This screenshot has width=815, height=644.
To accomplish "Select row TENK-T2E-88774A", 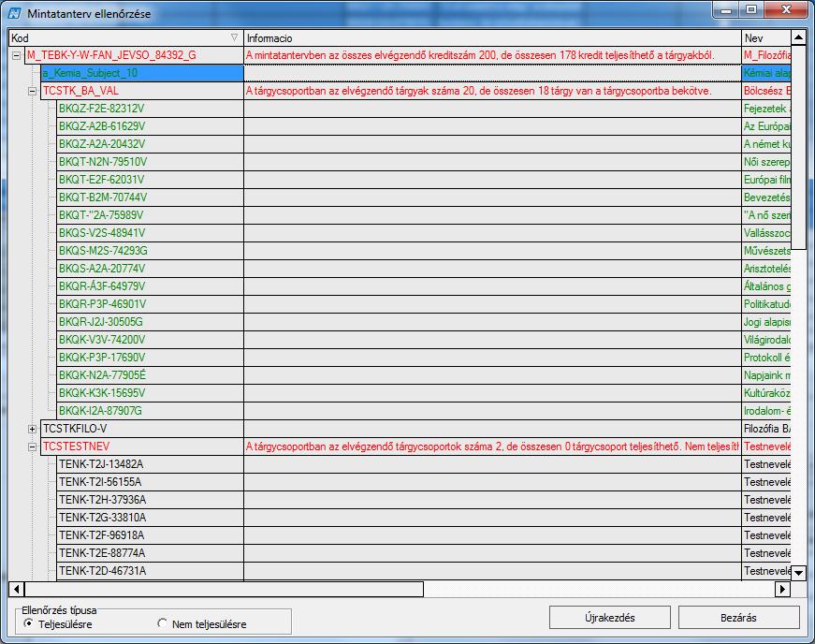I will (x=150, y=553).
